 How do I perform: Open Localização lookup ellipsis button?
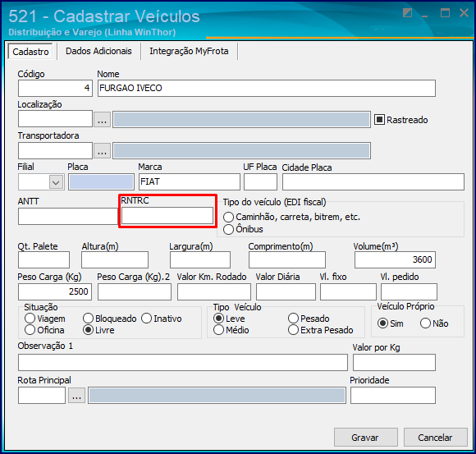102,119
